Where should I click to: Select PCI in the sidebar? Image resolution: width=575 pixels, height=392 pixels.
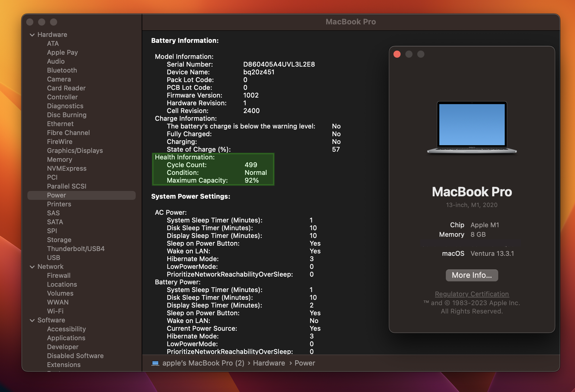click(x=52, y=177)
